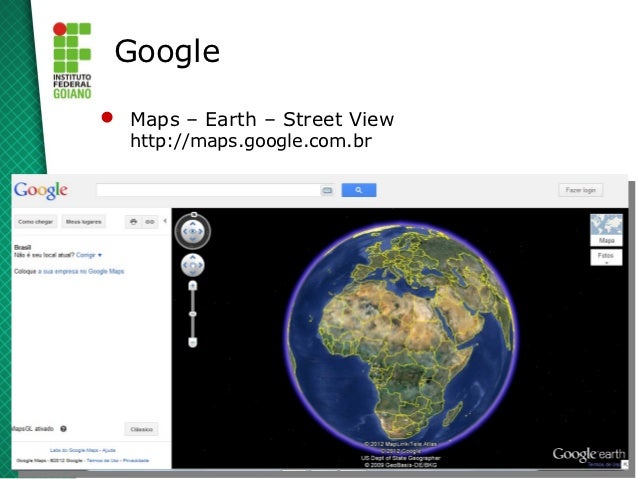
Task: Open the Labs do Google Maps link
Action: [x=74, y=450]
